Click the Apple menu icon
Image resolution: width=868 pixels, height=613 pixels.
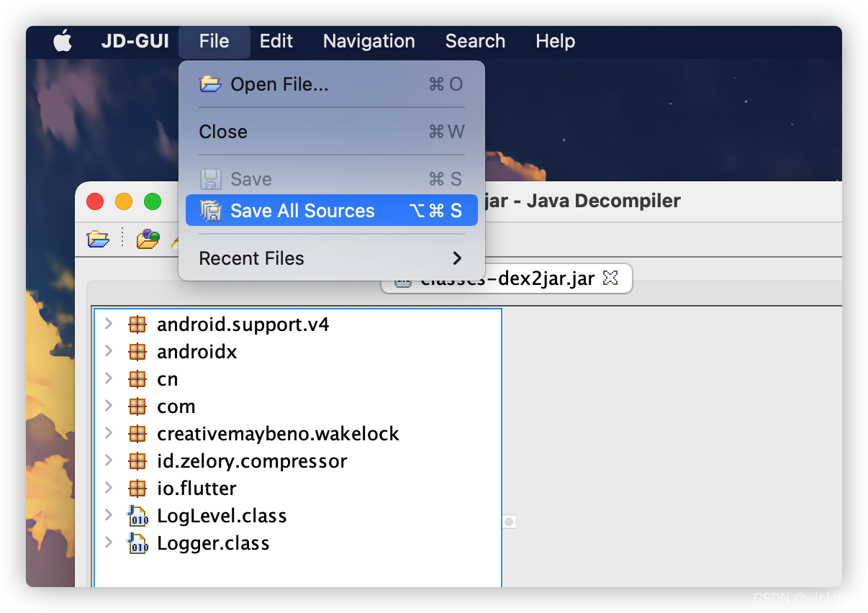(62, 41)
